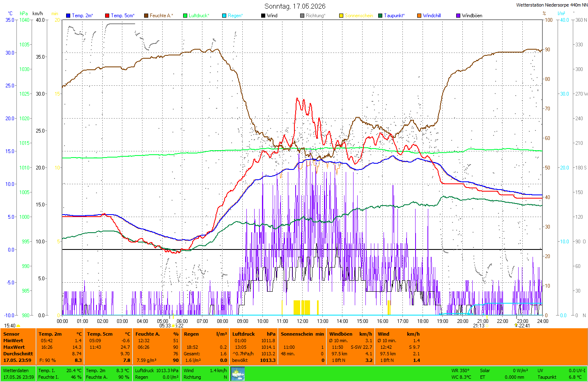Click the '48 min.' sunshine duration
588x382 pixels.
288,354
